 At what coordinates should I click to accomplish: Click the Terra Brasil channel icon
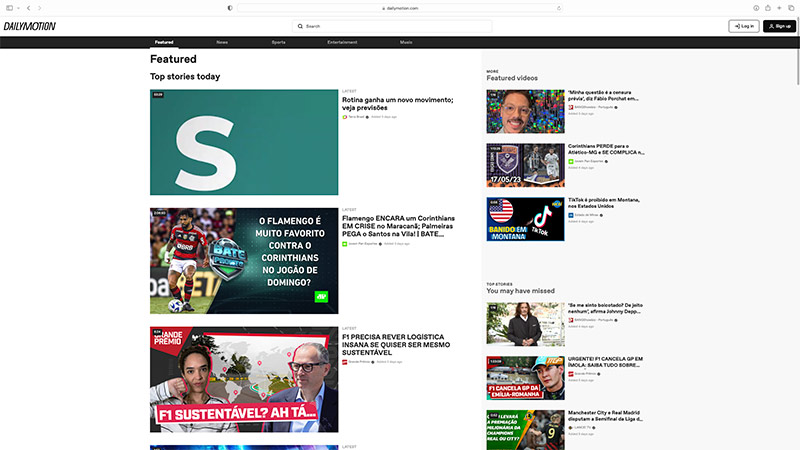point(344,117)
